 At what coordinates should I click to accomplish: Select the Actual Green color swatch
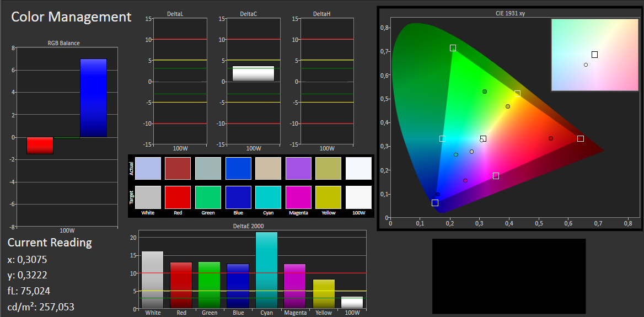click(208, 168)
